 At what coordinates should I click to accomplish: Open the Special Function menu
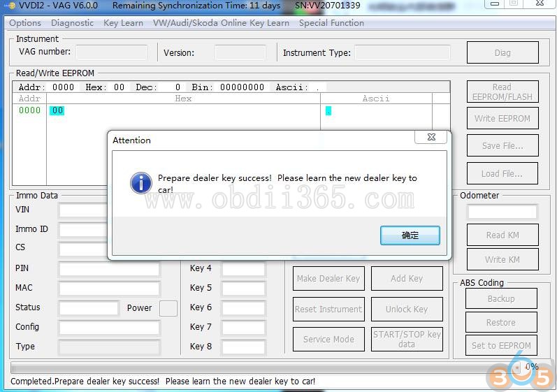pyautogui.click(x=331, y=23)
